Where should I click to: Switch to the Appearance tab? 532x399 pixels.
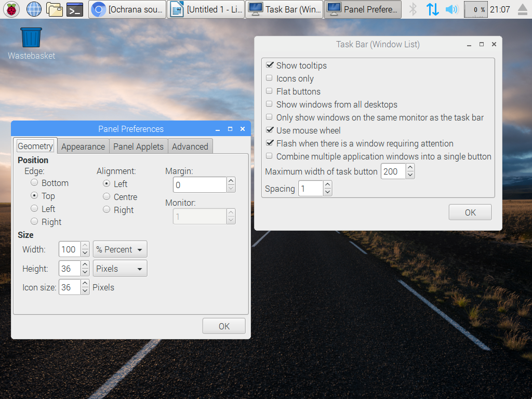click(x=83, y=147)
